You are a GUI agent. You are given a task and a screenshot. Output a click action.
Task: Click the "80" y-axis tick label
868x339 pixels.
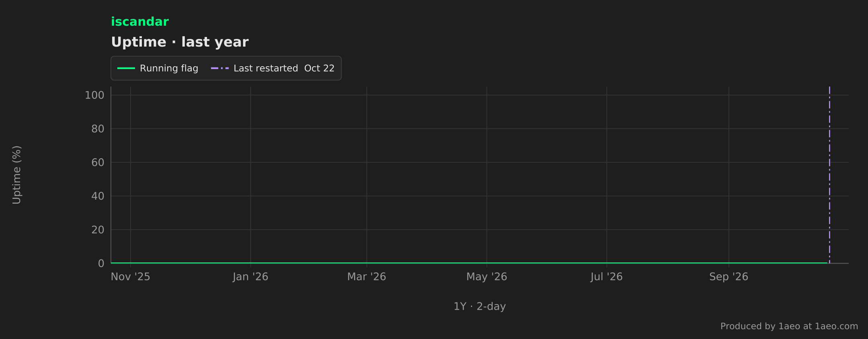(x=98, y=129)
